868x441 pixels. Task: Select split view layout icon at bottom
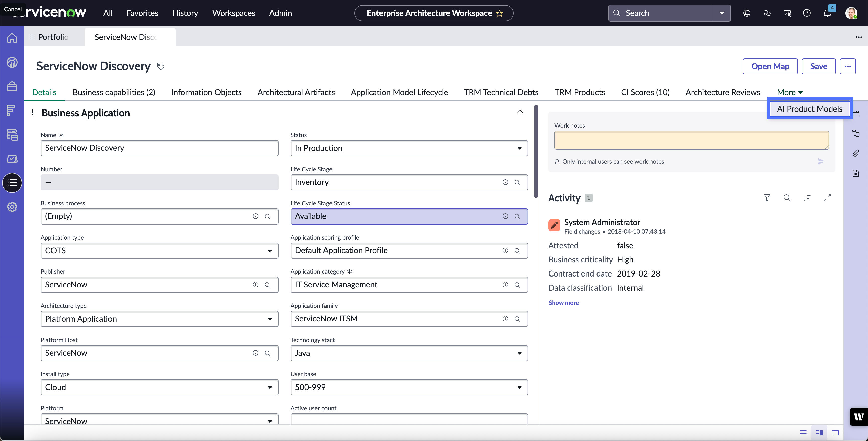(819, 433)
